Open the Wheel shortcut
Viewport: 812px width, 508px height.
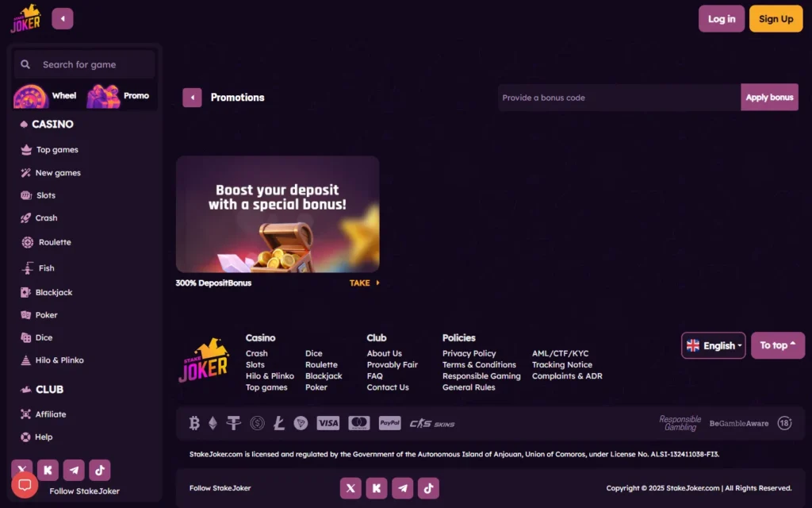pyautogui.click(x=45, y=96)
